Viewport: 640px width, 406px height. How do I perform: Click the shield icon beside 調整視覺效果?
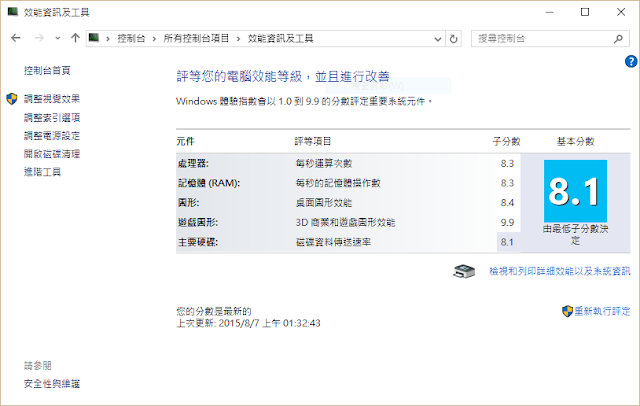pyautogui.click(x=12, y=99)
